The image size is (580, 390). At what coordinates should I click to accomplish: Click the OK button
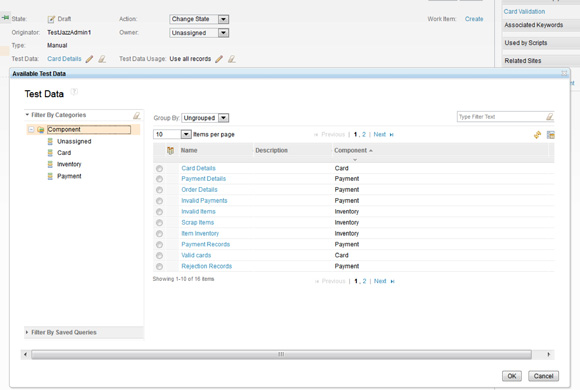click(512, 376)
